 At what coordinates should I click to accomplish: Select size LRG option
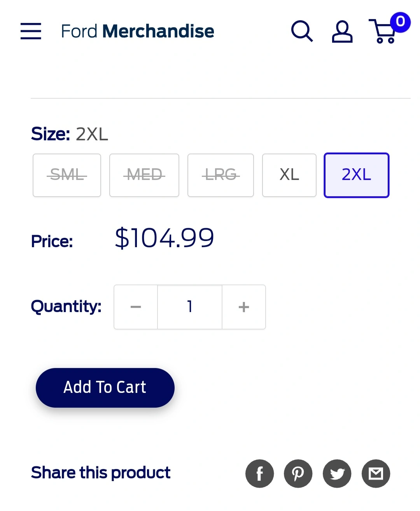(220, 175)
